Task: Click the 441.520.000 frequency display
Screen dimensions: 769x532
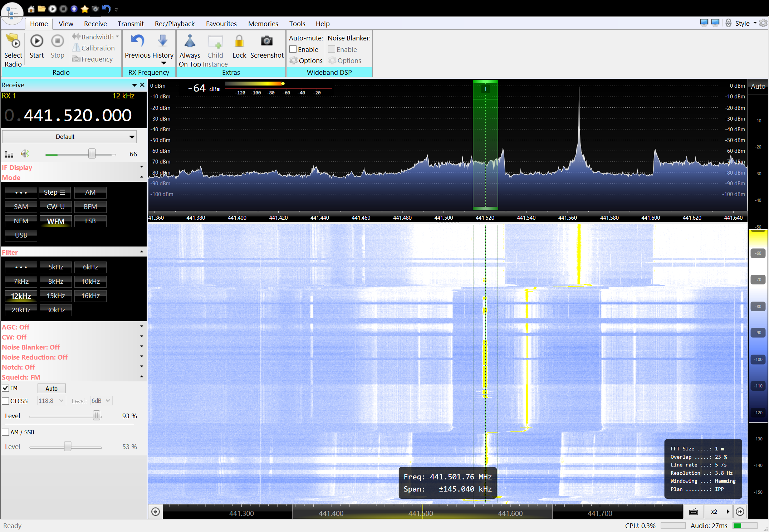Action: point(78,115)
